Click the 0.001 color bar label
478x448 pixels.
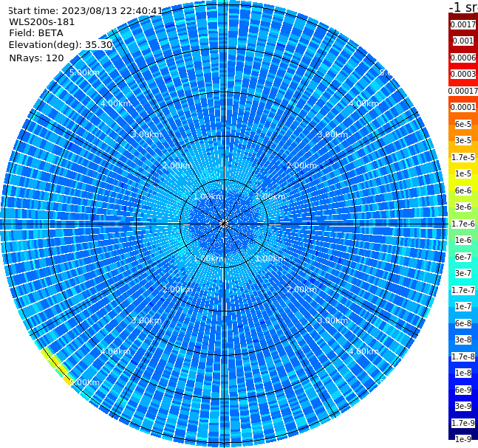point(463,41)
